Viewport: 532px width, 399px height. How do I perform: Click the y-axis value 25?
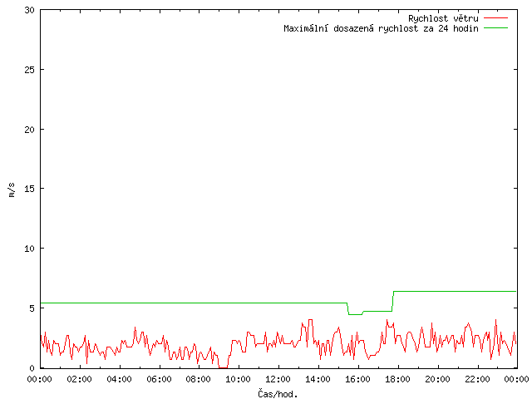point(30,70)
